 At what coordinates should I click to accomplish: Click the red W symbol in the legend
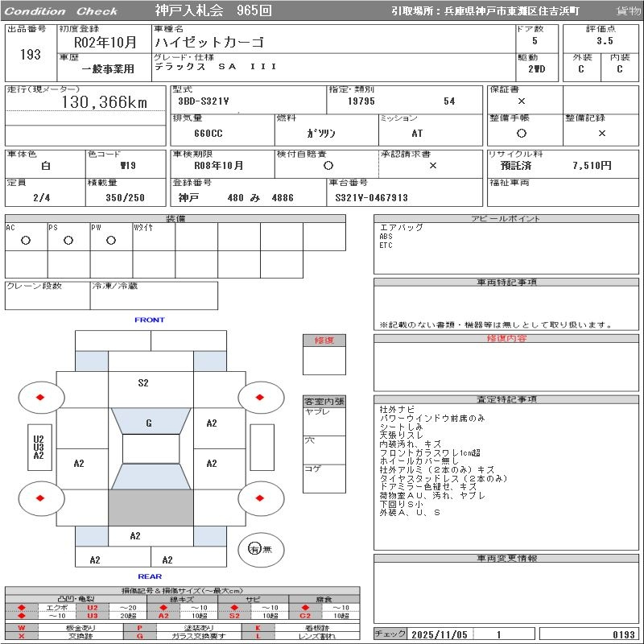click(22, 627)
